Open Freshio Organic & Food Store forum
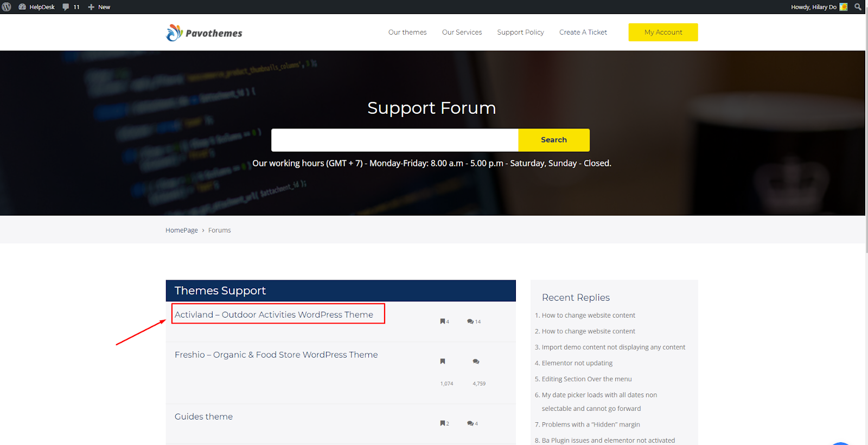This screenshot has width=868, height=445. point(276,354)
